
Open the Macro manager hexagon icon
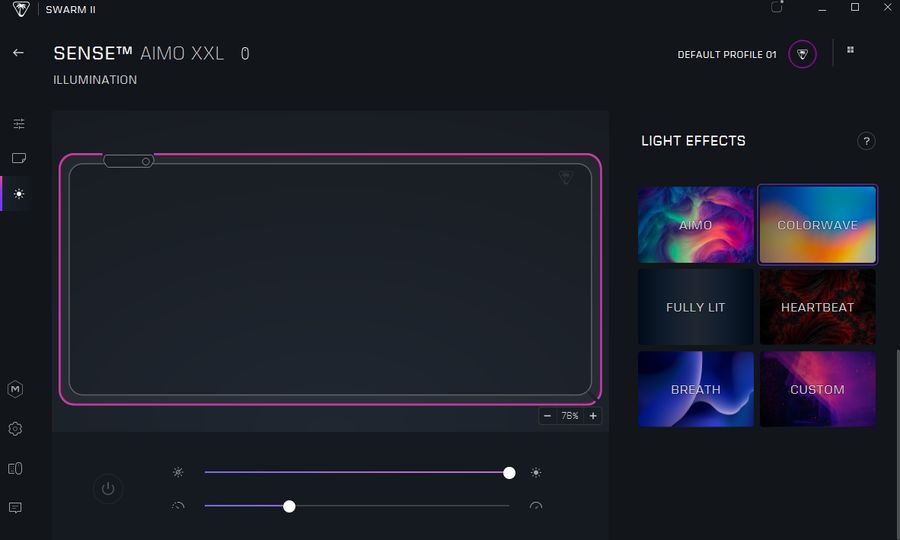click(15, 389)
